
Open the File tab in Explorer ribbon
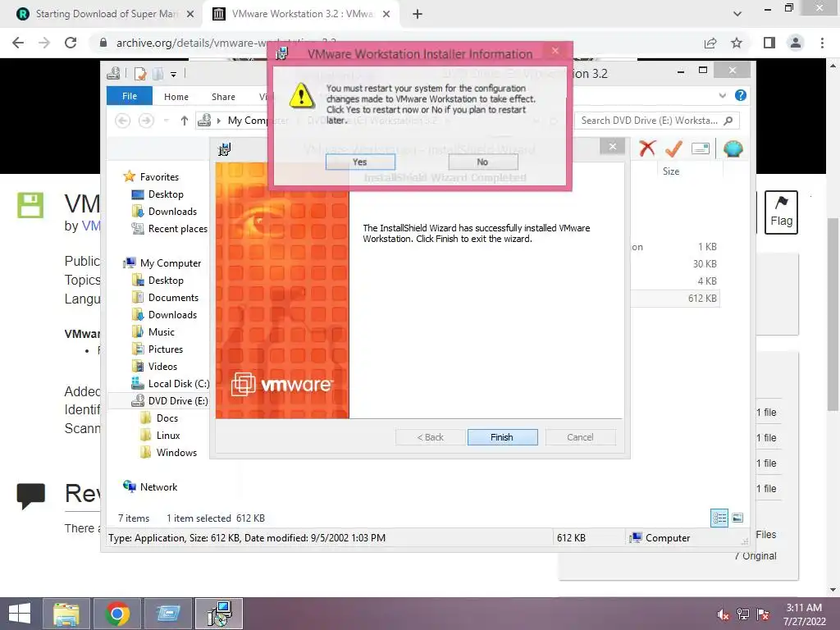tap(130, 96)
